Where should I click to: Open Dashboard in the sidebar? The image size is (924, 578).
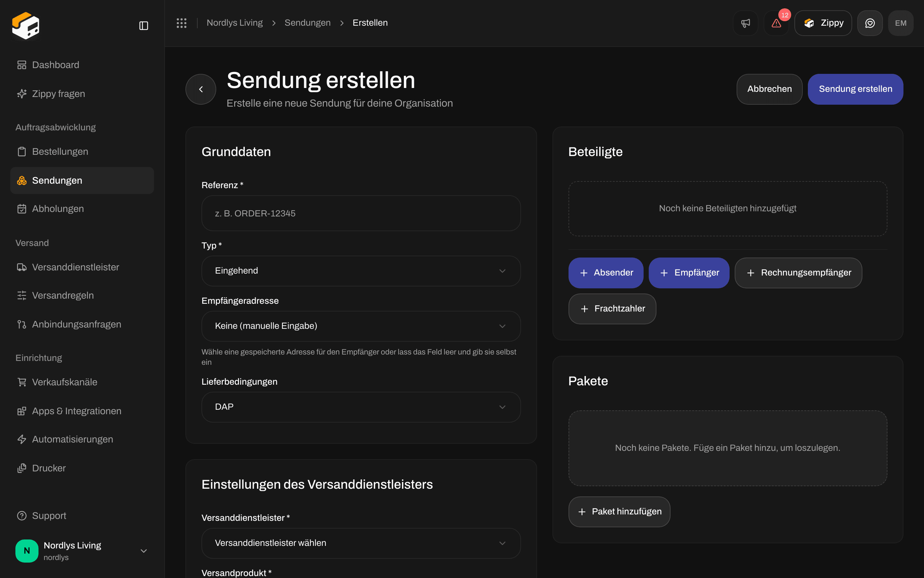[82, 65]
